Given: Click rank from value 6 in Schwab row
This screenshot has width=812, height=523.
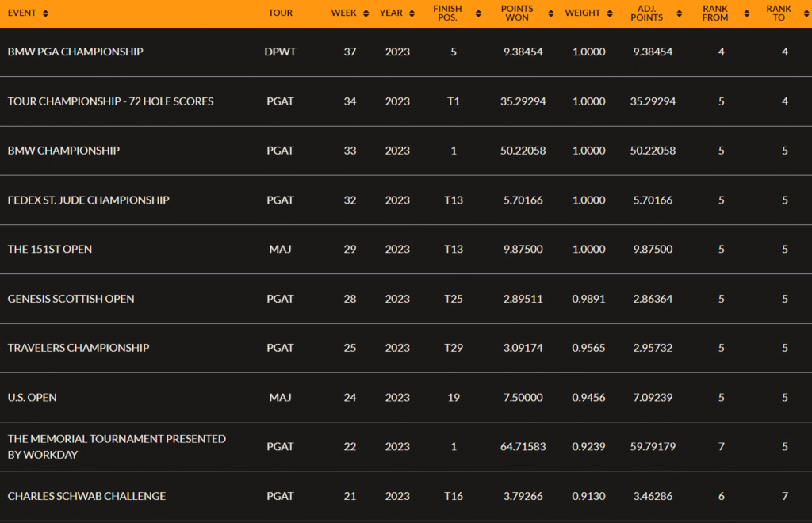Looking at the screenshot, I should (722, 497).
